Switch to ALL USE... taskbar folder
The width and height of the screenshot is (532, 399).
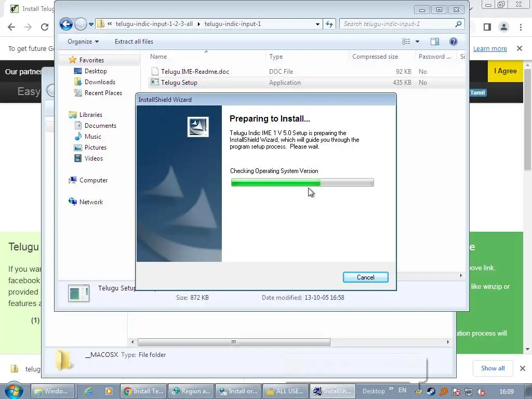click(x=285, y=391)
